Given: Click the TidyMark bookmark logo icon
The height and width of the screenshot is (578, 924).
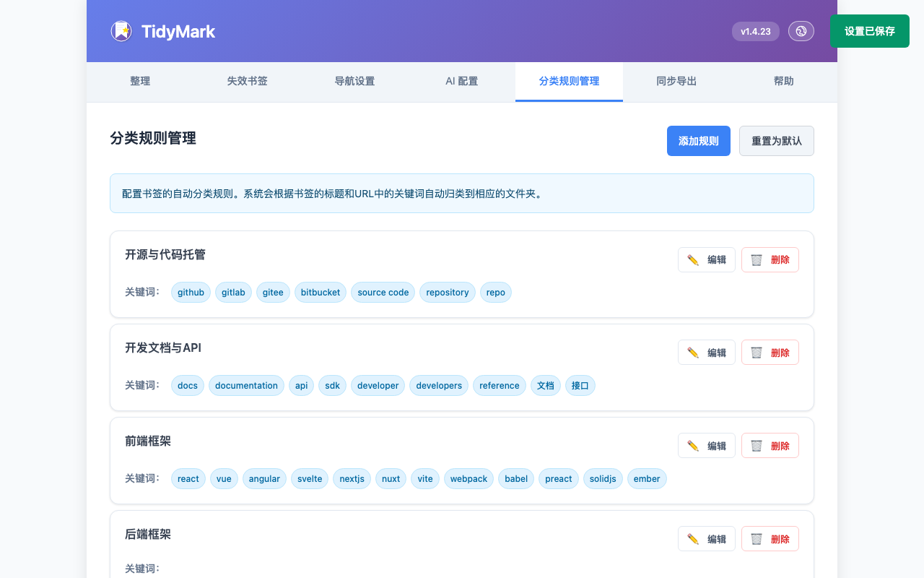Looking at the screenshot, I should tap(121, 31).
